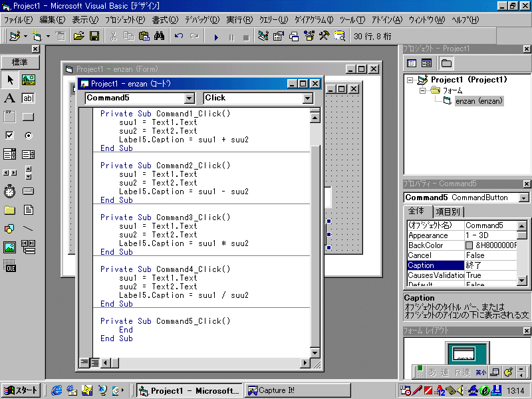Select the vertical scrollbar tool
Viewport: 532px width, 399px height.
pos(29,173)
